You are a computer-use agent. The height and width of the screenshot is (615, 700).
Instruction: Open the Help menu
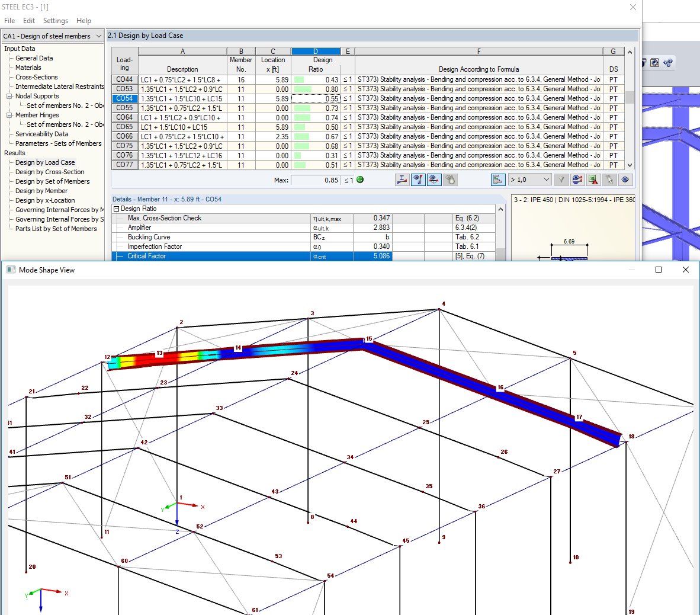[84, 20]
